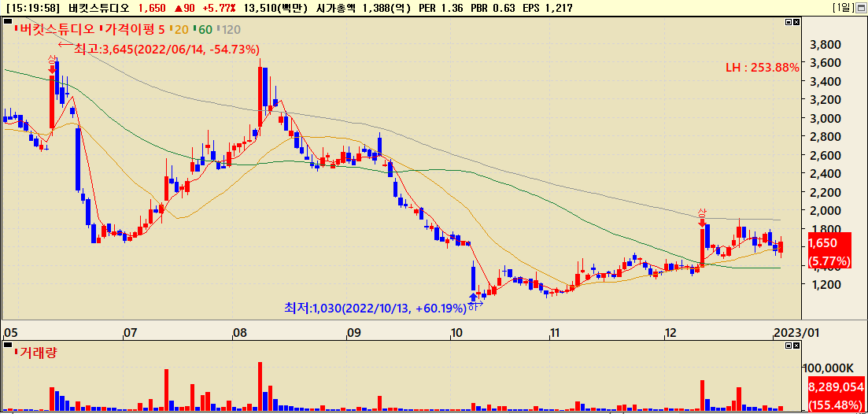The width and height of the screenshot is (868, 414).
Task: Select the 60-day moving average legend
Action: coord(202,29)
